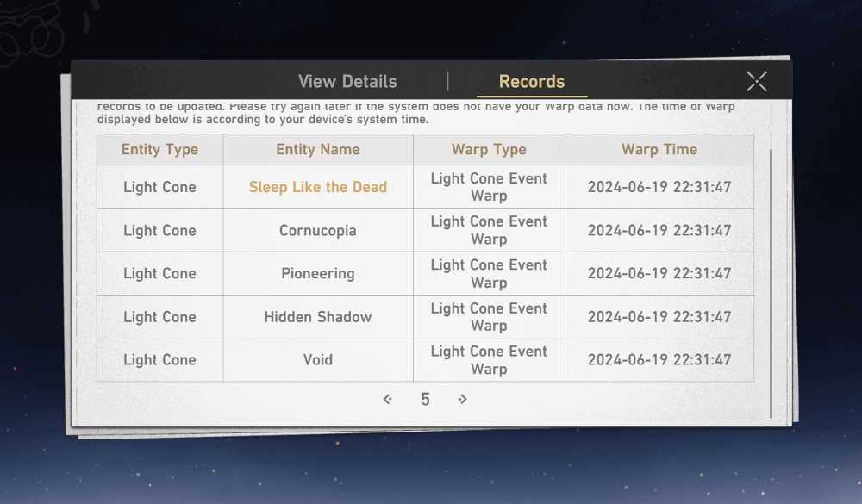This screenshot has width=862, height=504.
Task: Close the warp records dialog
Action: click(x=757, y=81)
